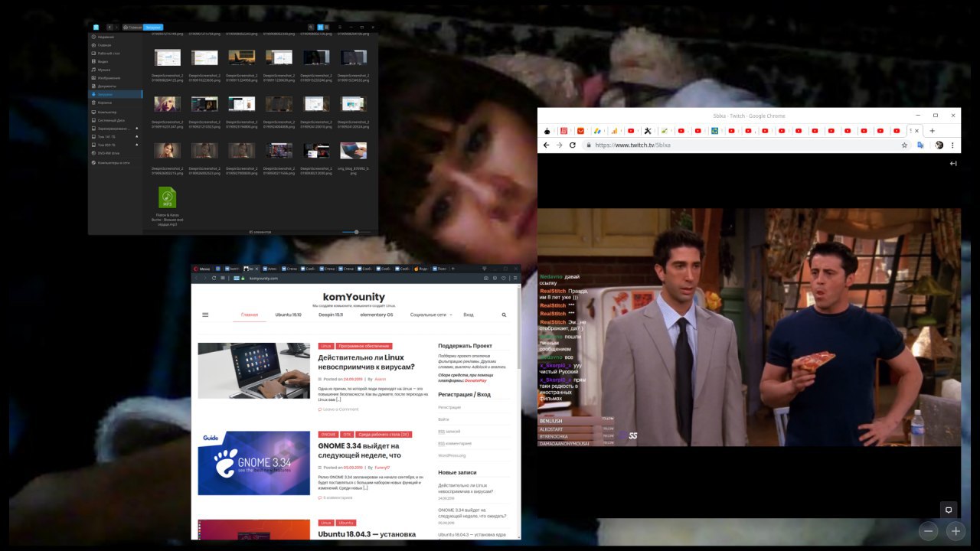Click GNOME 3.34 article thumbnail image

coord(253,463)
